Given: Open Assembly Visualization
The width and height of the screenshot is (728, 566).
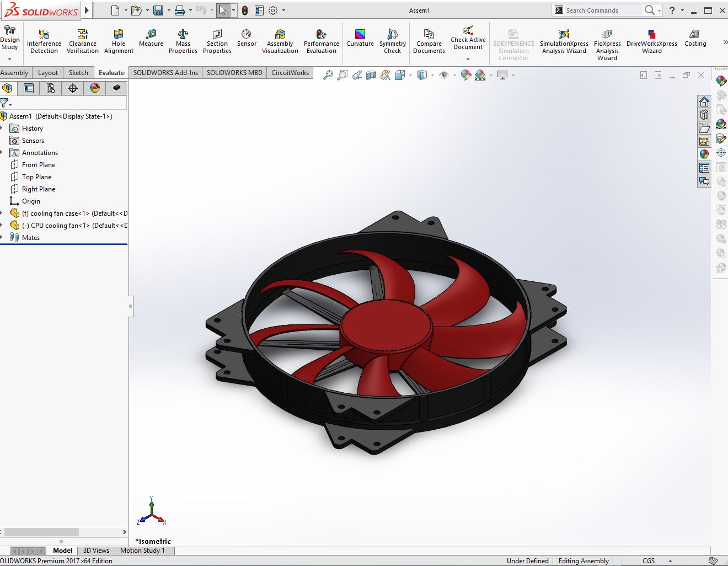Looking at the screenshot, I should (x=280, y=41).
